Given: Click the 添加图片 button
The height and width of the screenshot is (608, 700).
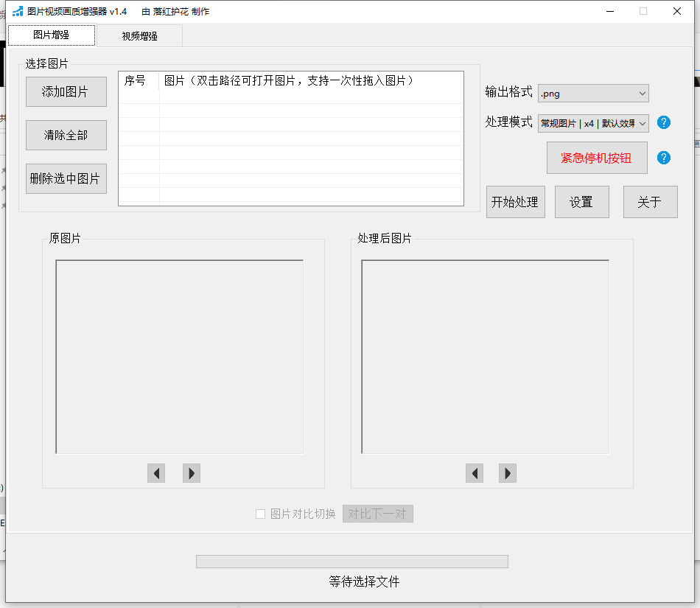Looking at the screenshot, I should click(66, 91).
